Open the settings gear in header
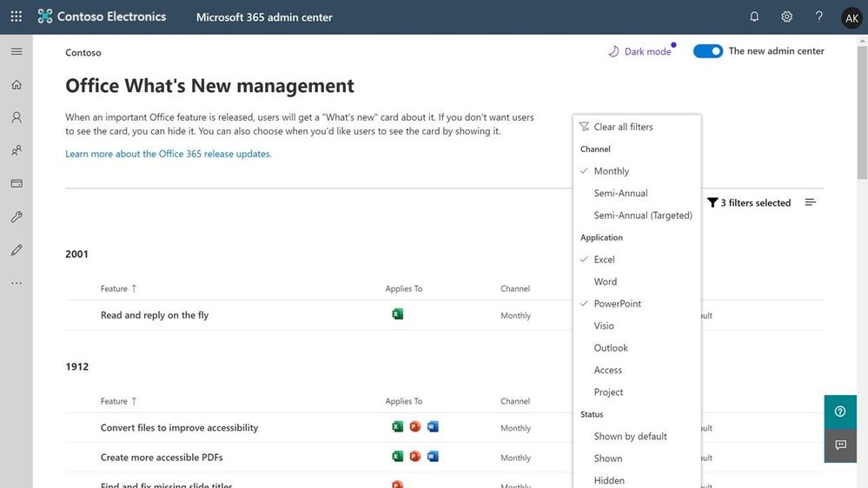Viewport: 868px width, 488px height. (x=786, y=16)
